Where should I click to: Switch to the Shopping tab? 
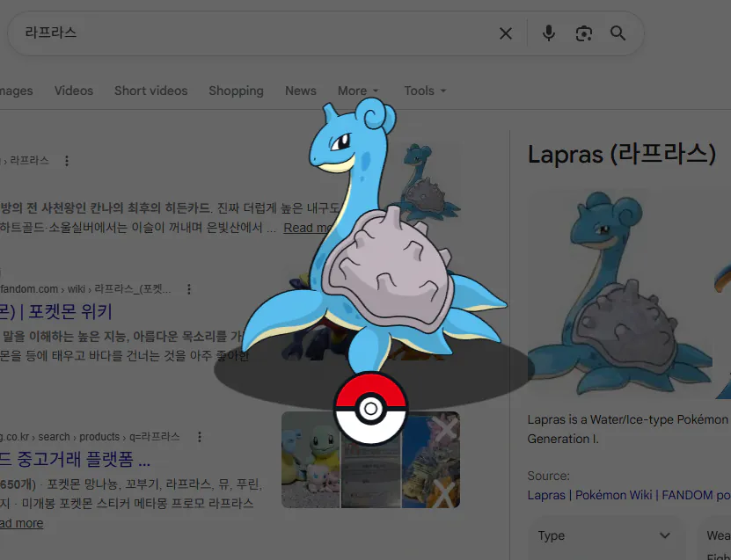[x=236, y=91]
